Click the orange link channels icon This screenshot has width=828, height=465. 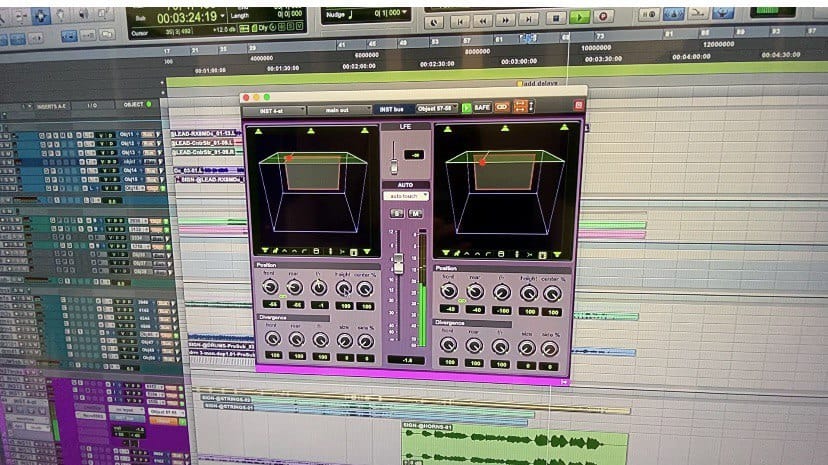502,107
